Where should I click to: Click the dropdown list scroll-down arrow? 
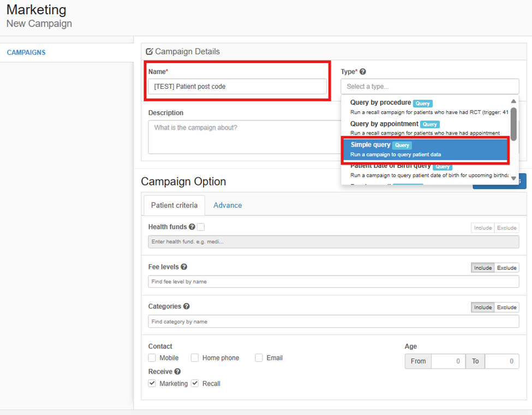pyautogui.click(x=513, y=178)
